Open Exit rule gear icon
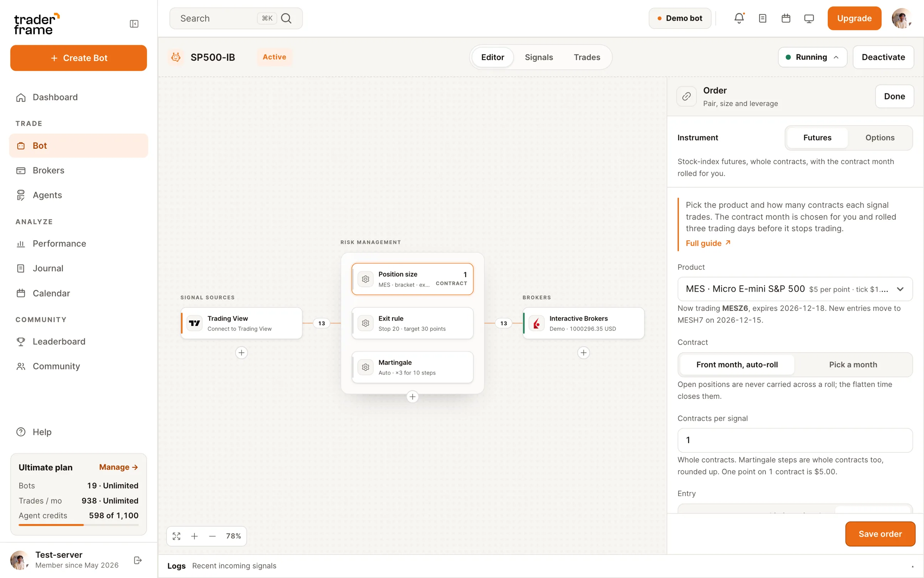924x578 pixels. click(x=365, y=323)
